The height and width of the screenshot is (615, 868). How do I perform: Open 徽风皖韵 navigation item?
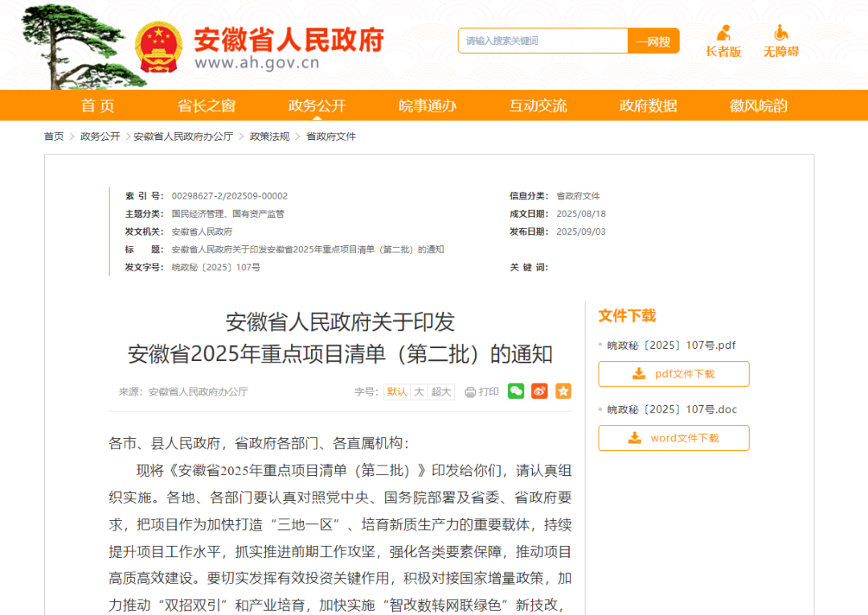coord(759,105)
